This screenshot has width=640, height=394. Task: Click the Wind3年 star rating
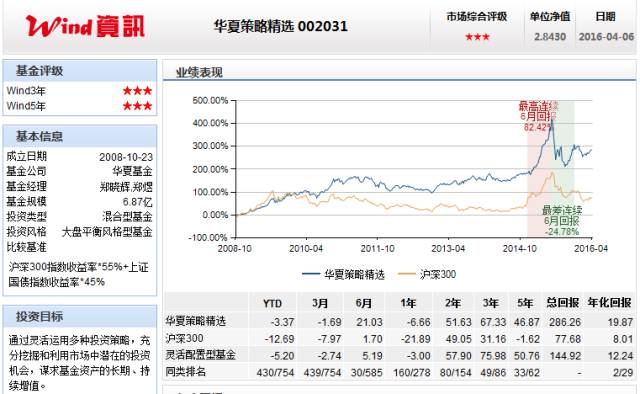pos(138,91)
